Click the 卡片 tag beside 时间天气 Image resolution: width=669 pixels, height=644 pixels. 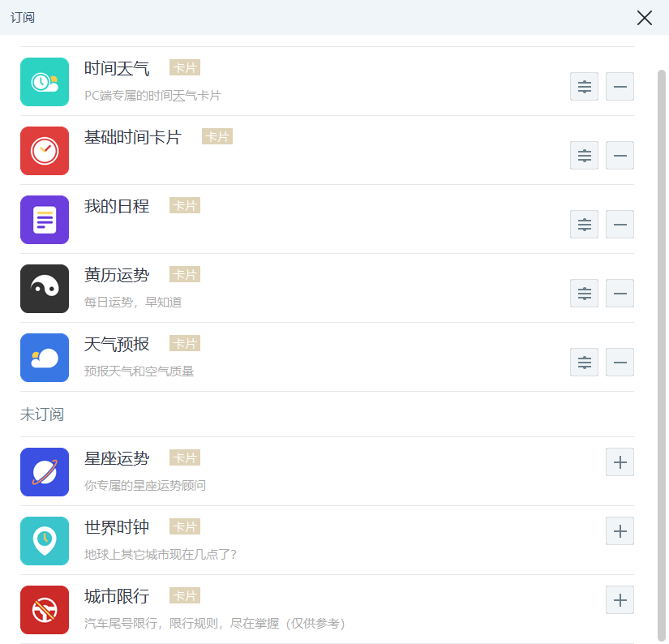click(184, 68)
